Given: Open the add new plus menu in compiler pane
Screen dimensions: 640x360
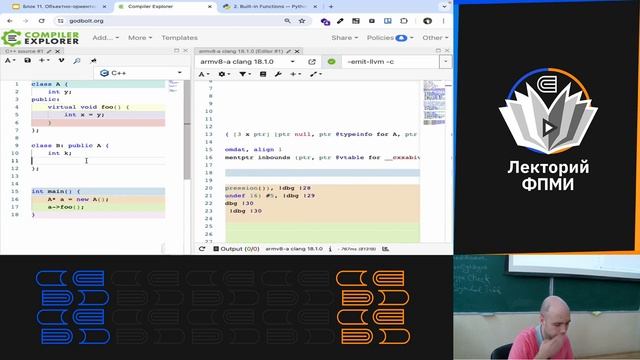Looking at the screenshot, I should 296,74.
